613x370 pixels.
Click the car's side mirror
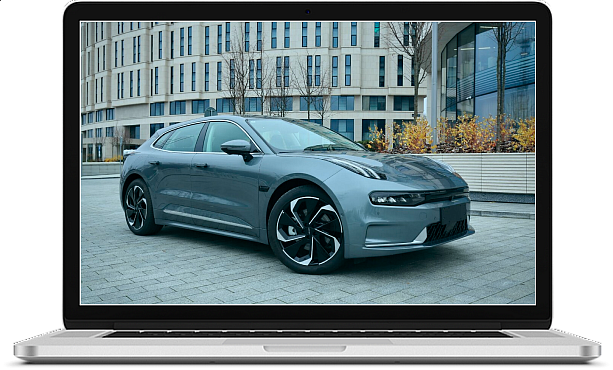point(237,149)
